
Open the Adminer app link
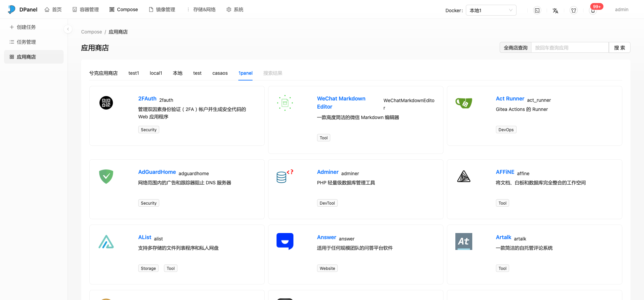point(328,172)
